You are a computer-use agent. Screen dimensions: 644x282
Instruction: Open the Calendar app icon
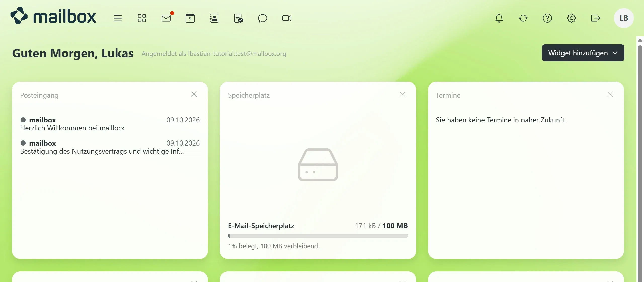coord(190,18)
